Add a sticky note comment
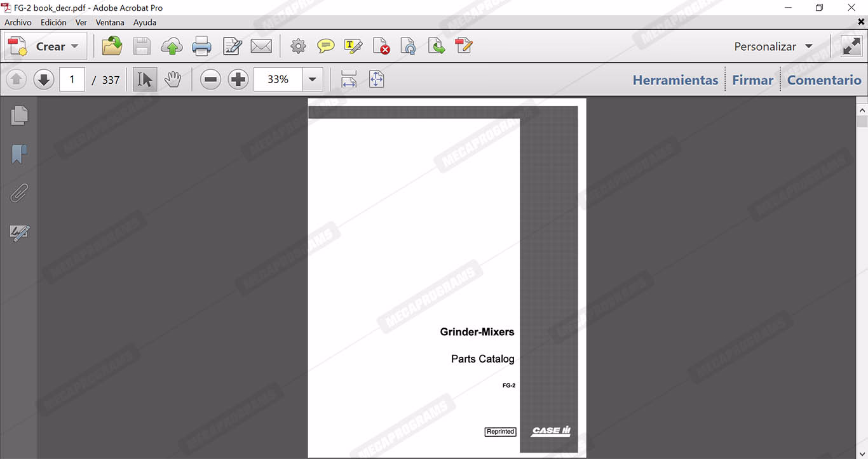The height and width of the screenshot is (459, 868). pos(326,46)
